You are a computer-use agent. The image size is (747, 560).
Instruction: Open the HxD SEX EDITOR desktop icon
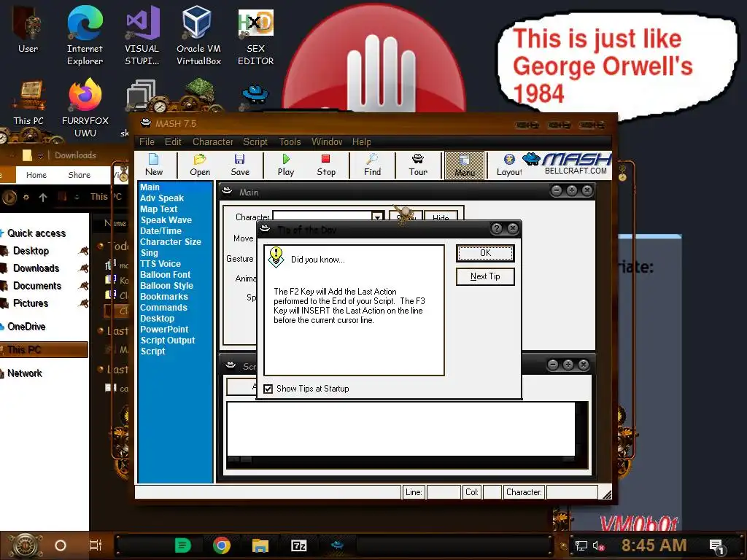pos(256,36)
